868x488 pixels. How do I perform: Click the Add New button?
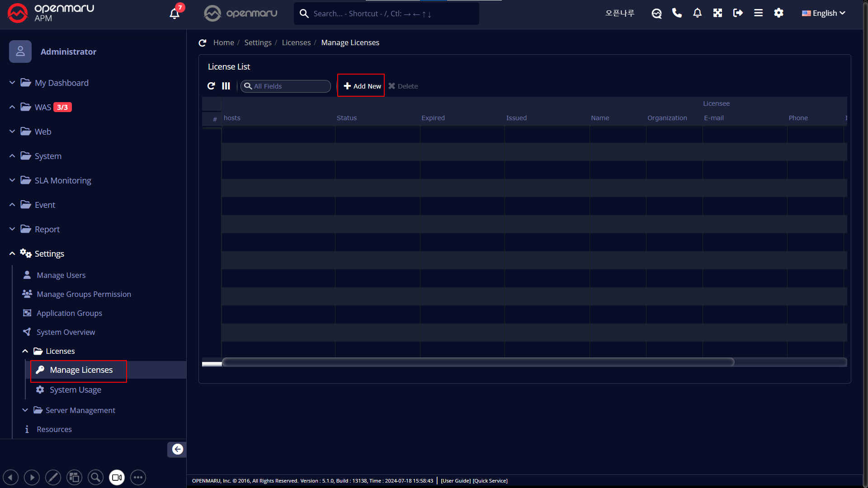(362, 86)
